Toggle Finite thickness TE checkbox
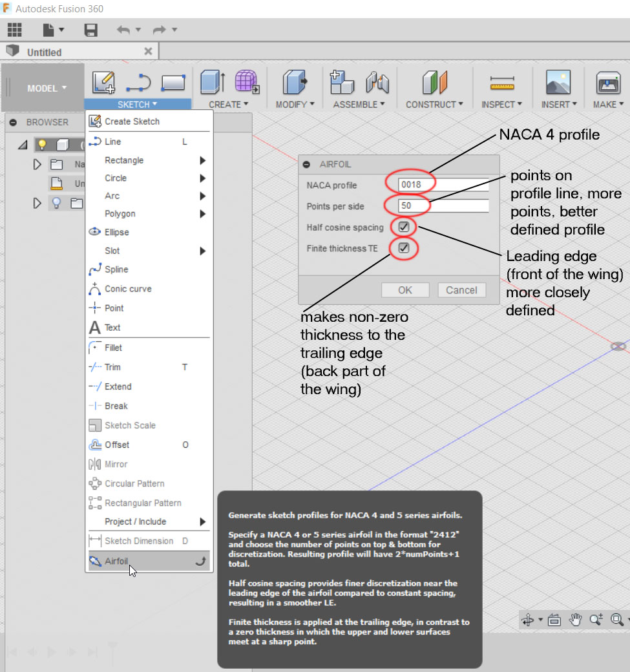Image resolution: width=630 pixels, height=672 pixels. 404,247
